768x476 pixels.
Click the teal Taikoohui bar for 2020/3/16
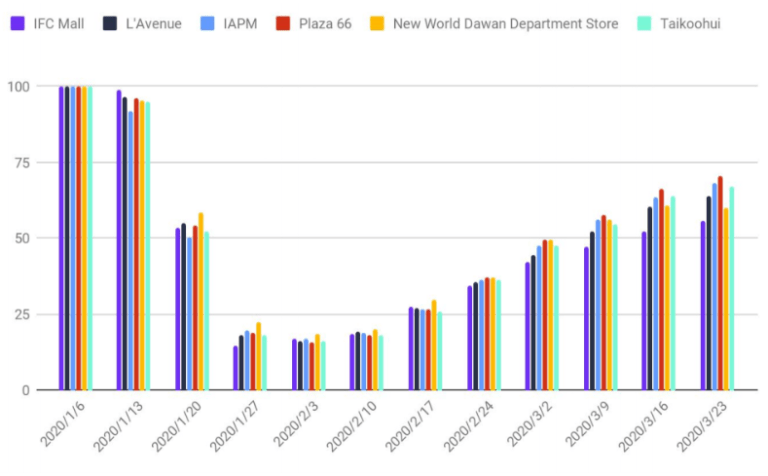click(673, 293)
